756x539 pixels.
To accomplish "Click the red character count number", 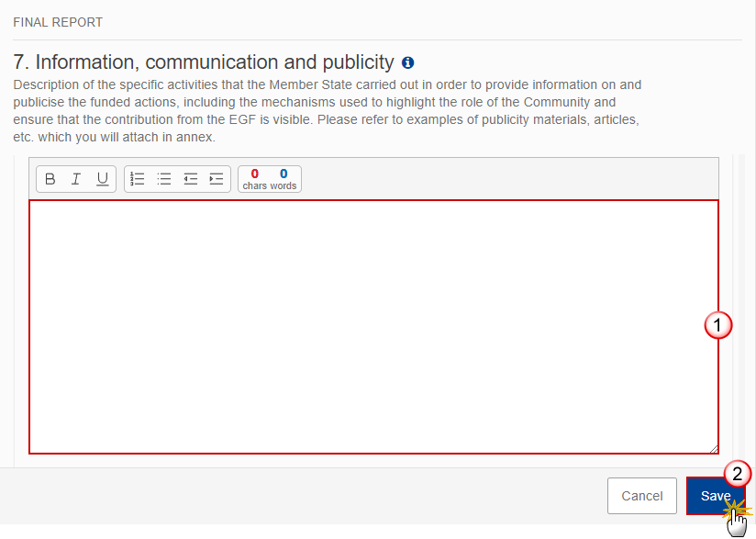I will tap(254, 174).
